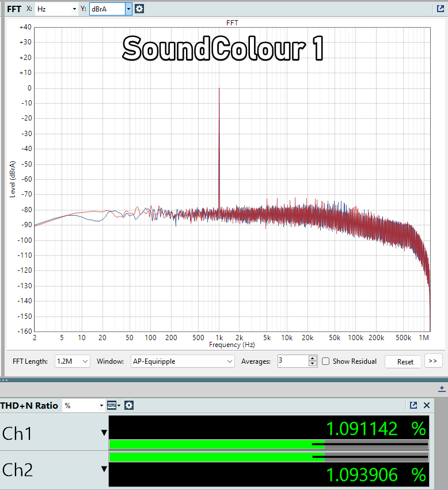Expand more FFT options with >> button
This screenshot has height=490, width=448.
433,361
